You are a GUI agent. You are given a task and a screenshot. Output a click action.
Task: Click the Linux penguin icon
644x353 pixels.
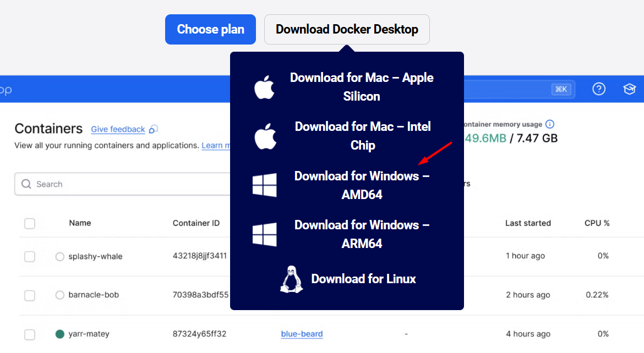coord(292,279)
